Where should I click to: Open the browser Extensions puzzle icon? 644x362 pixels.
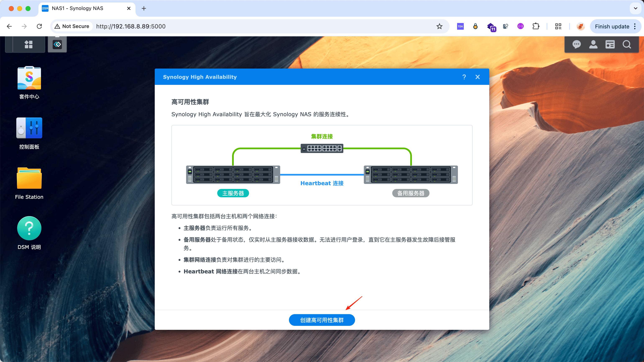(x=536, y=27)
